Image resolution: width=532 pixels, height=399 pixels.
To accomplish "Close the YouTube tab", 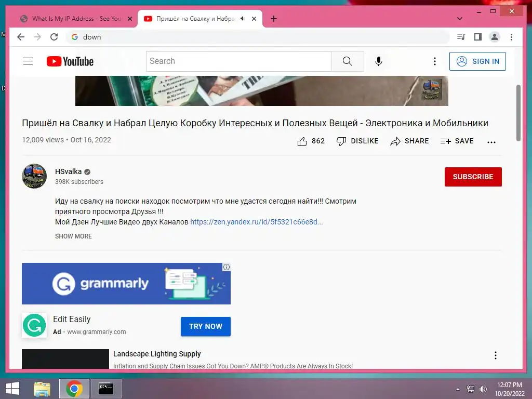I will [x=254, y=19].
